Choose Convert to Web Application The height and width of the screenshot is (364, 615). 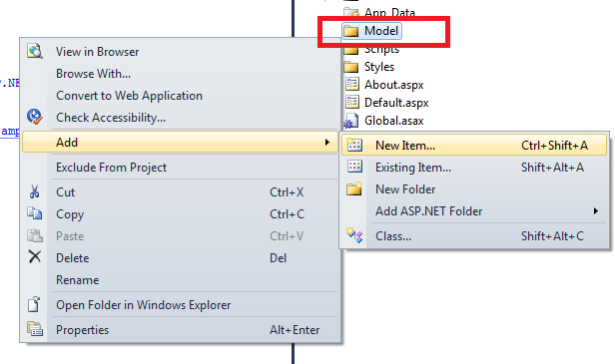click(129, 96)
